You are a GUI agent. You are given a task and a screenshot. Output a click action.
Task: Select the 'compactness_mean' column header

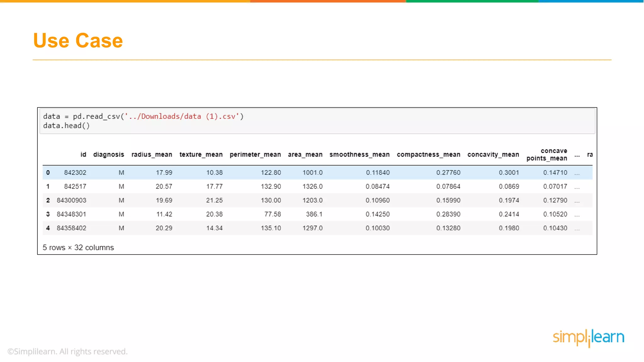pyautogui.click(x=428, y=155)
